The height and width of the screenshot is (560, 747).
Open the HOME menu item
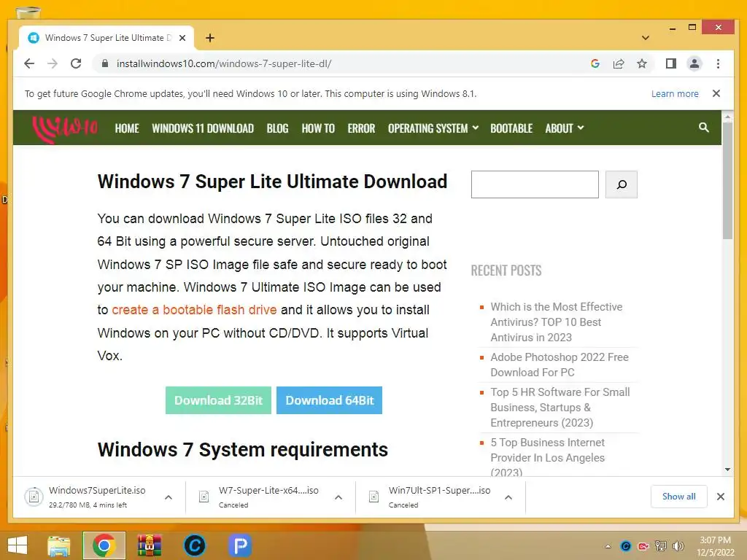(127, 128)
